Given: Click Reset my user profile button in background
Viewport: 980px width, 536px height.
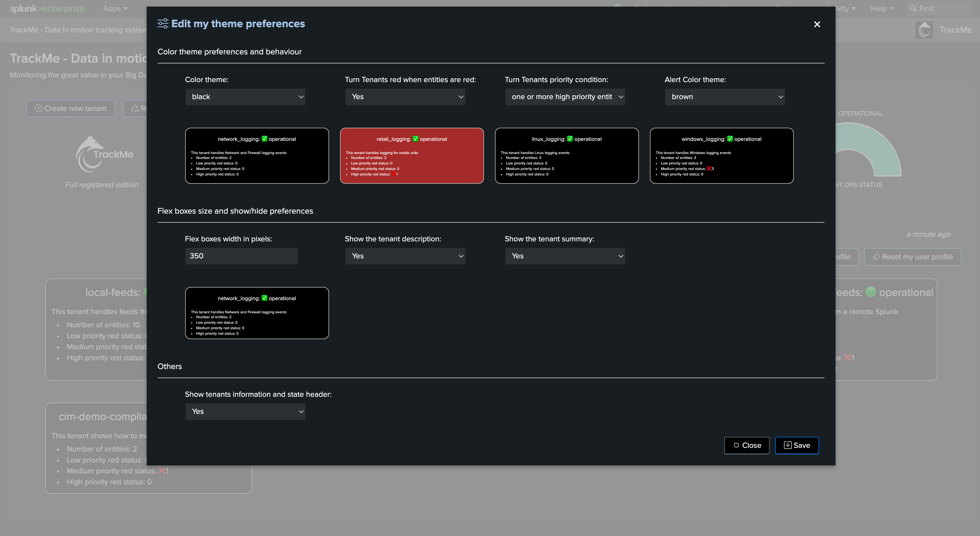Looking at the screenshot, I should [x=913, y=257].
